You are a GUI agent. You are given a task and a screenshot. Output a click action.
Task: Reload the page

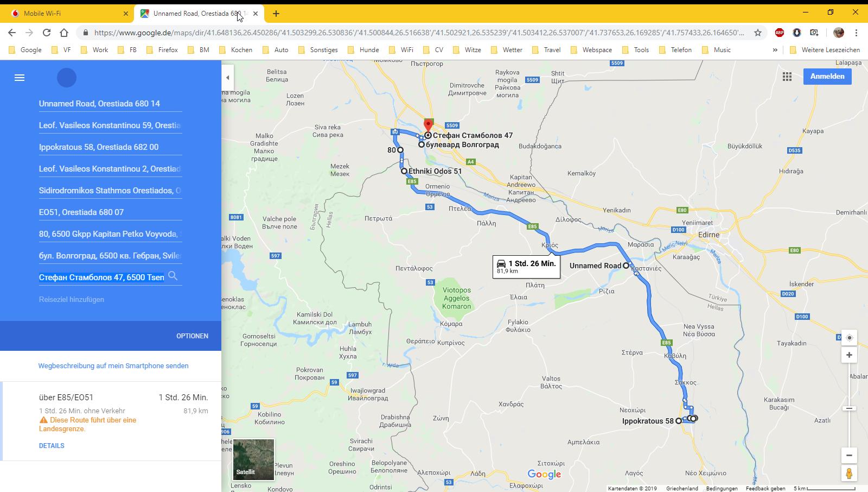pyautogui.click(x=47, y=33)
